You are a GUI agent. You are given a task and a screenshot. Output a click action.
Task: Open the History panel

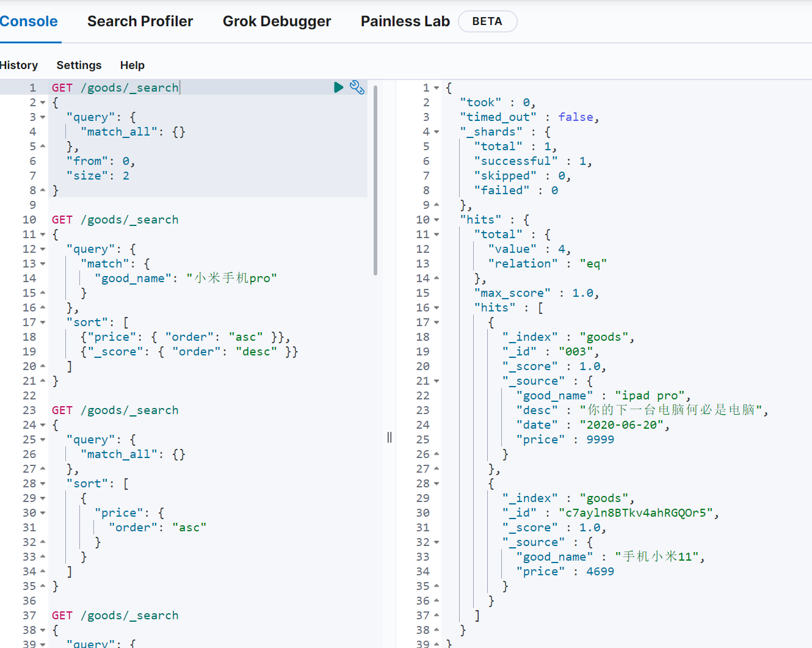(19, 65)
